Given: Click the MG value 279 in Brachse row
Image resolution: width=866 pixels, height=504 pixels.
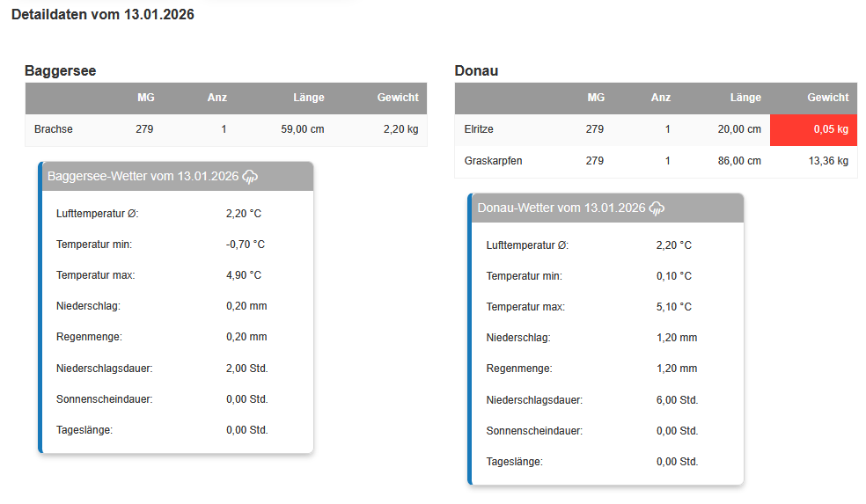Looking at the screenshot, I should point(144,129).
